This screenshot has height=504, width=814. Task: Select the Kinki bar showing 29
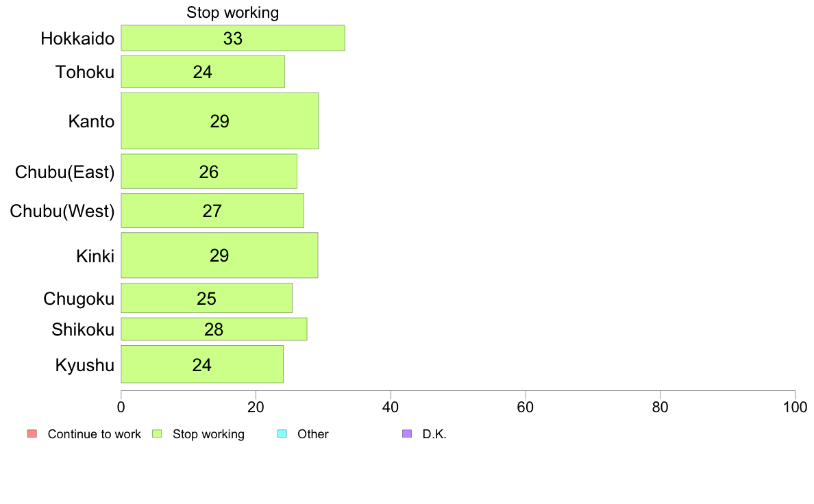219,255
